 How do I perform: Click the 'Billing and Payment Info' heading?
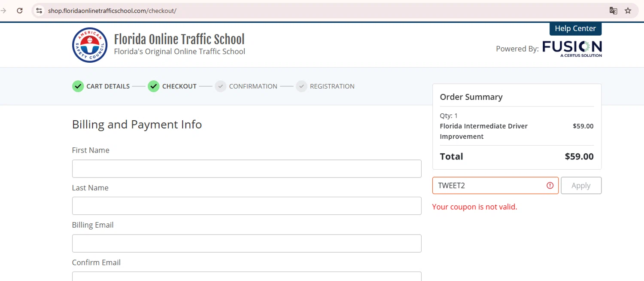pos(137,125)
